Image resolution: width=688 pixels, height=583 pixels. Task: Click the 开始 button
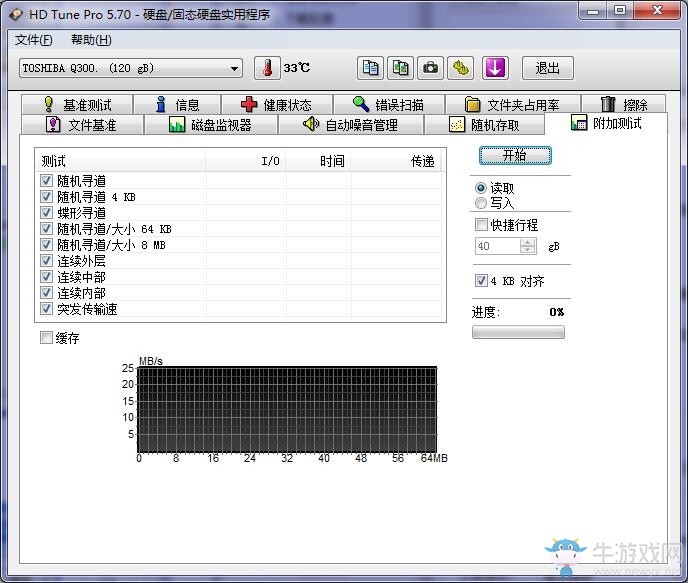click(x=515, y=155)
